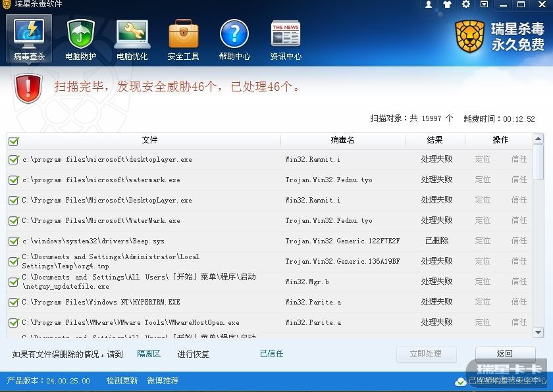553x392 pixels.
Task: Select the Win32.Mgr.b virus name
Action: (307, 282)
